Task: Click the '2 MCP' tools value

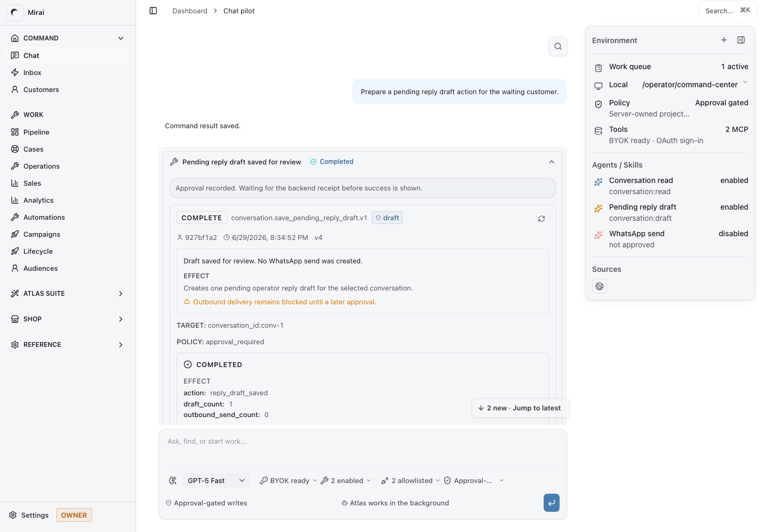Action: [737, 129]
